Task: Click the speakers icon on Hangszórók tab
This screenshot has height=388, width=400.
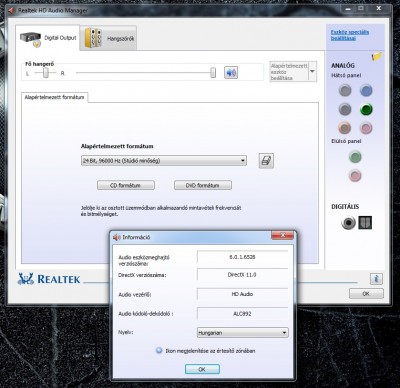Action: 93,38
